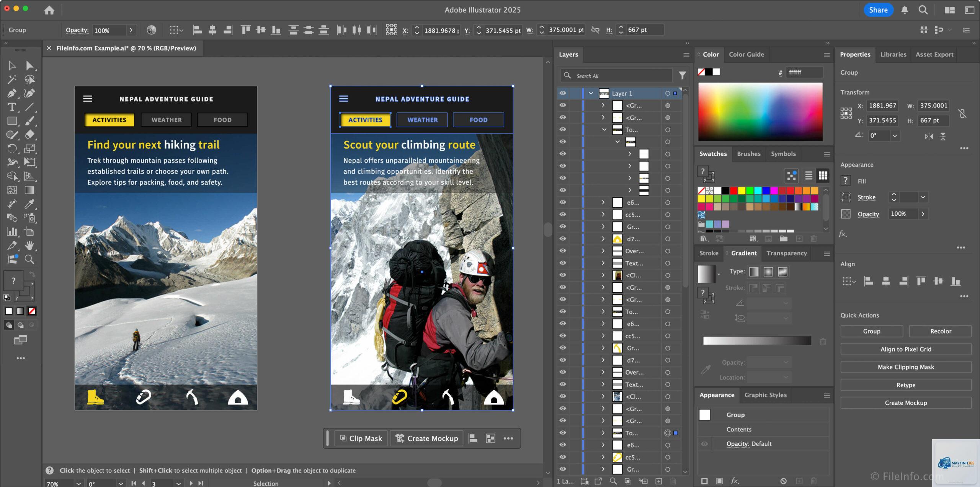This screenshot has width=980, height=487.
Task: Open rotation angle dropdown in Properties
Action: click(x=895, y=135)
